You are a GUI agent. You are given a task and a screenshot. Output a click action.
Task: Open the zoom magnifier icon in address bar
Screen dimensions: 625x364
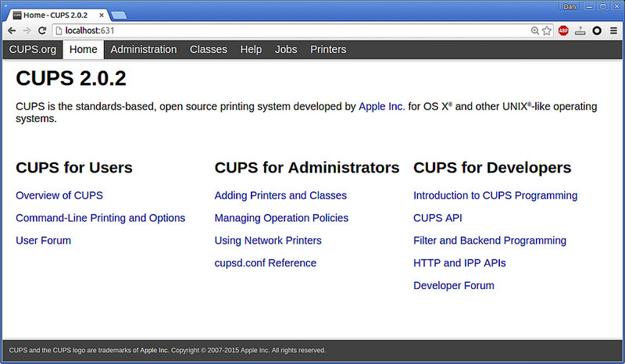[x=534, y=30]
